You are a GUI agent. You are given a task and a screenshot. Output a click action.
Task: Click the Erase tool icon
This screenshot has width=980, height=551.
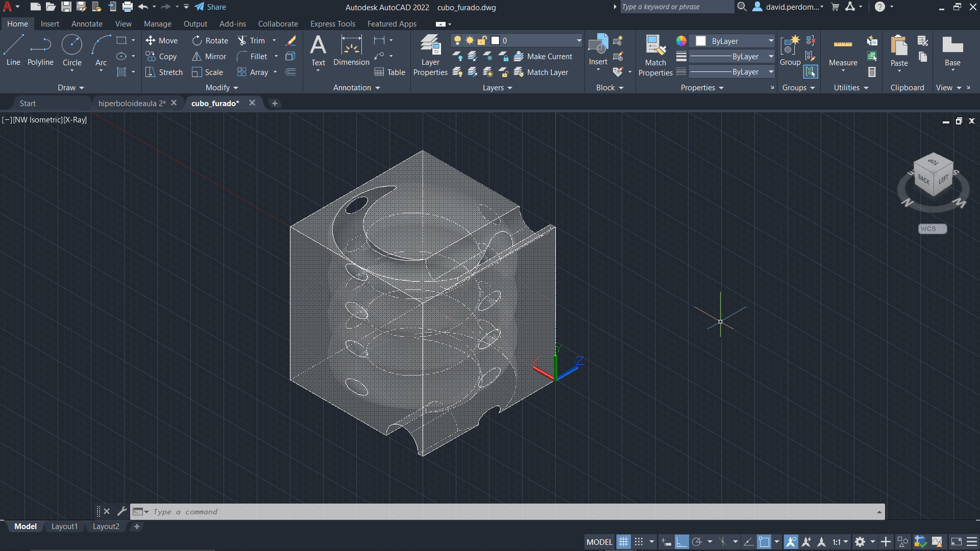pyautogui.click(x=291, y=41)
